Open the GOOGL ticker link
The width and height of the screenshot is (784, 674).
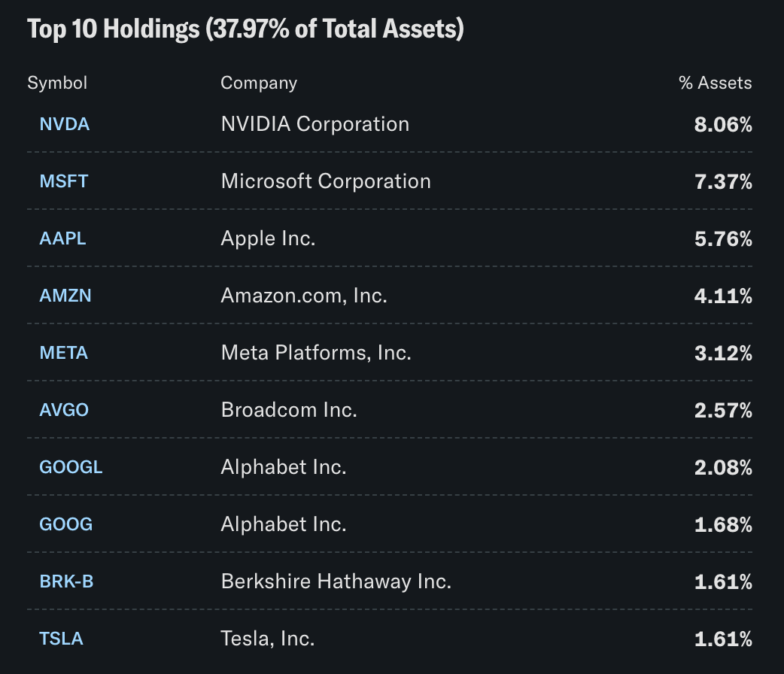[71, 467]
